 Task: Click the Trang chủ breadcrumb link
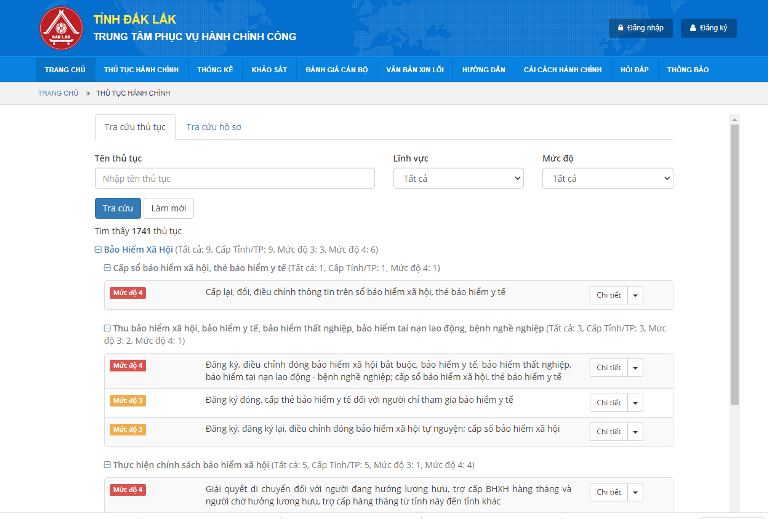(x=57, y=92)
